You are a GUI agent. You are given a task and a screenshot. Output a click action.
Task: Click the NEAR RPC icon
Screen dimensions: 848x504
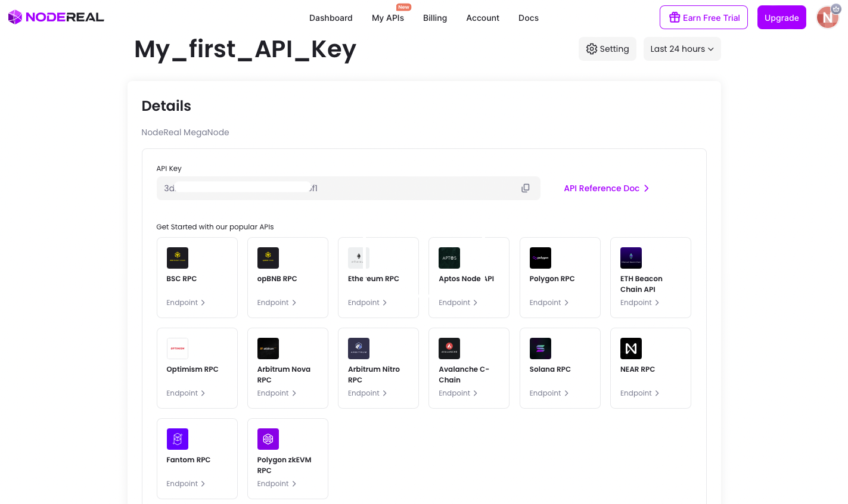(x=631, y=349)
